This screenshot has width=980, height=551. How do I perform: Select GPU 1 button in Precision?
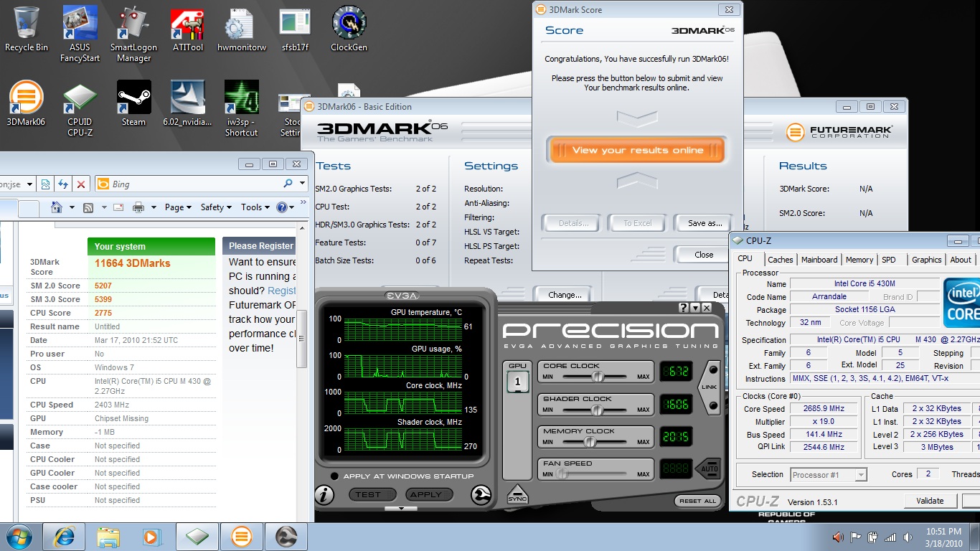517,382
